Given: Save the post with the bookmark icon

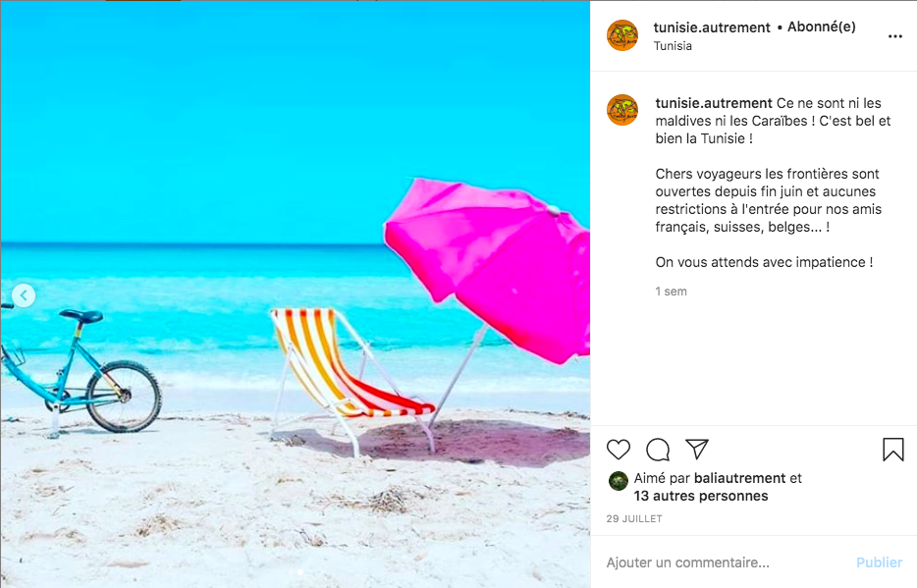Looking at the screenshot, I should [893, 450].
